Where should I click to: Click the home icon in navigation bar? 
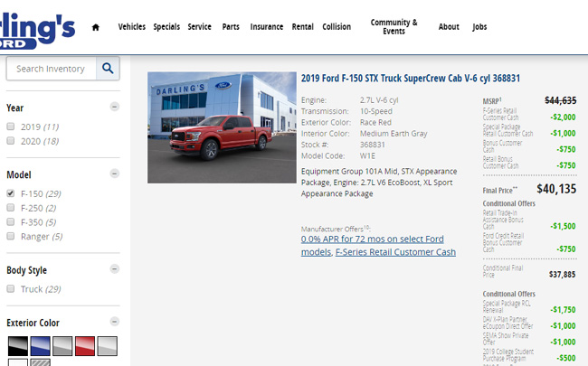coord(96,27)
